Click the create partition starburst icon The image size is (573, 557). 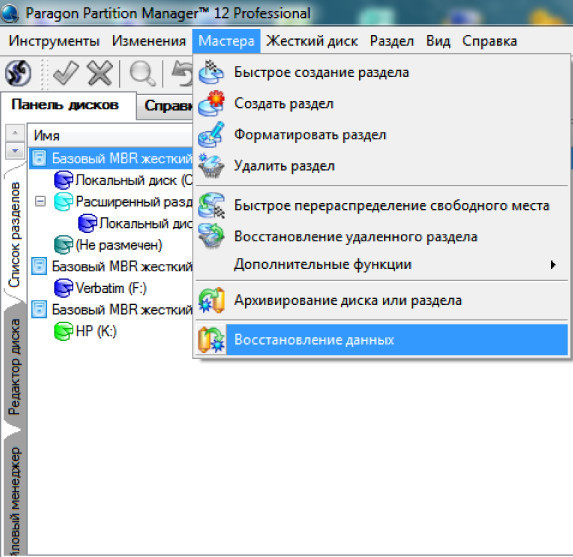pyautogui.click(x=211, y=104)
